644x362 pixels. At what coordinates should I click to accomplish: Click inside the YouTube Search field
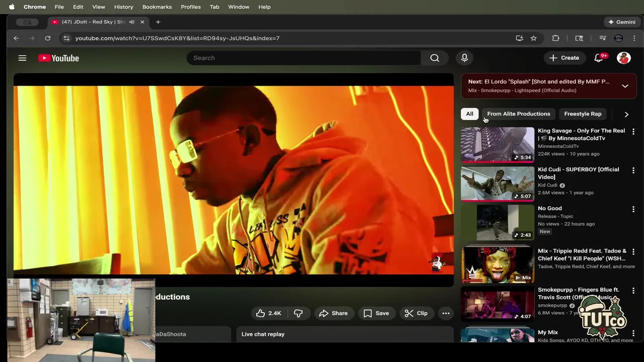(x=303, y=58)
